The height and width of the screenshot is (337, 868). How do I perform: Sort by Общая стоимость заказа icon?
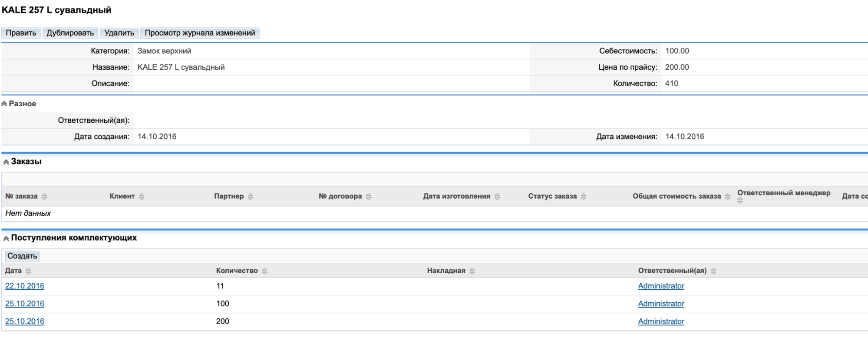pos(728,196)
